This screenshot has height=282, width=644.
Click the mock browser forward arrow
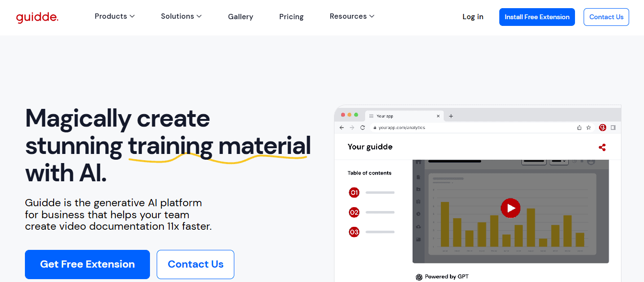352,128
